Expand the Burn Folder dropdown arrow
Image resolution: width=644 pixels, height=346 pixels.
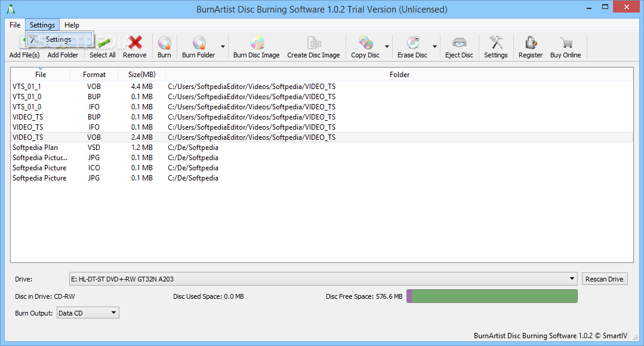[x=223, y=47]
